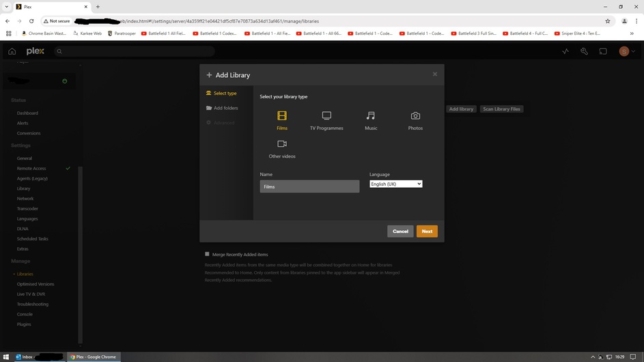Open Agents (Legacy) settings
This screenshot has width=644, height=362.
[x=32, y=178]
